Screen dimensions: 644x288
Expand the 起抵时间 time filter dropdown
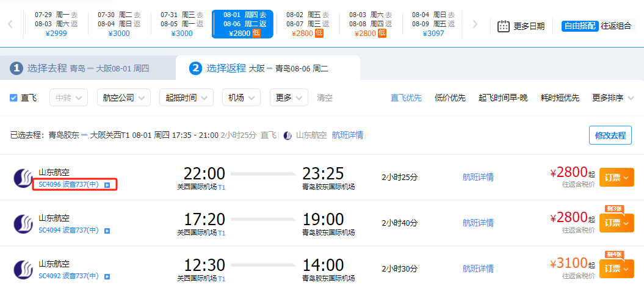(186, 98)
